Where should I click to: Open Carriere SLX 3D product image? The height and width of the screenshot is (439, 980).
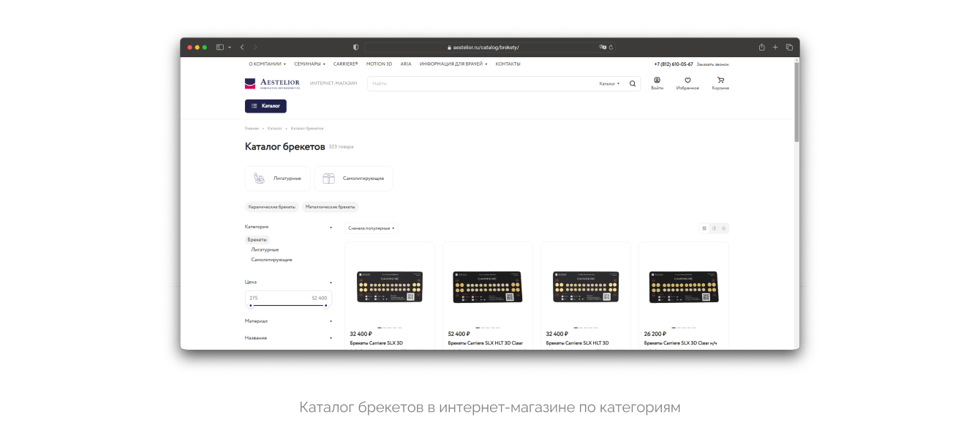pos(390,287)
